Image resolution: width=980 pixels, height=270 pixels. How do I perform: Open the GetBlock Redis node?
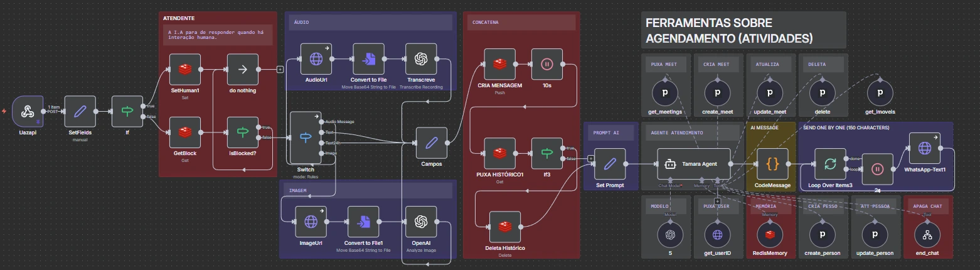(x=185, y=132)
